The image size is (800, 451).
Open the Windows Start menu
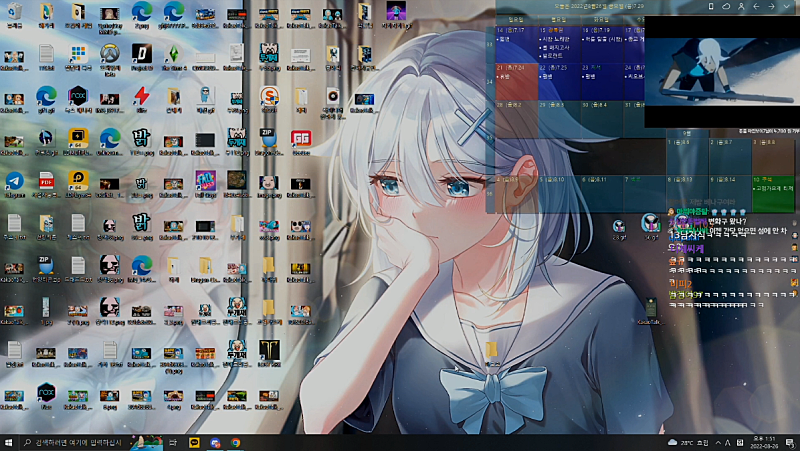click(x=8, y=442)
